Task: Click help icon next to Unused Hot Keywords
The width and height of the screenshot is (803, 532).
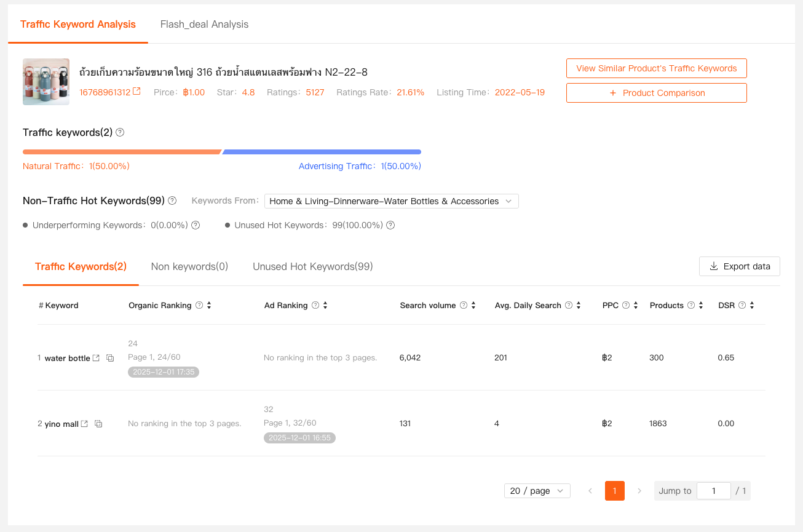Action: [x=390, y=225]
